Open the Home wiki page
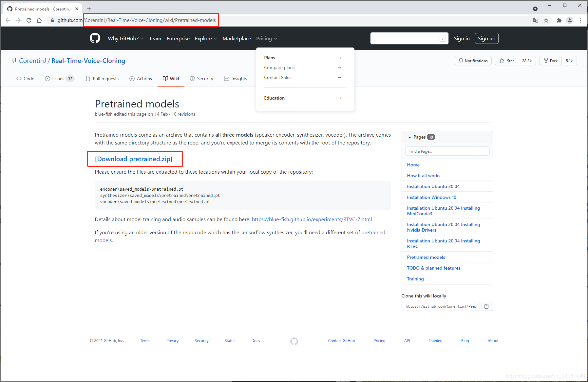The height and width of the screenshot is (382, 588). click(x=413, y=165)
